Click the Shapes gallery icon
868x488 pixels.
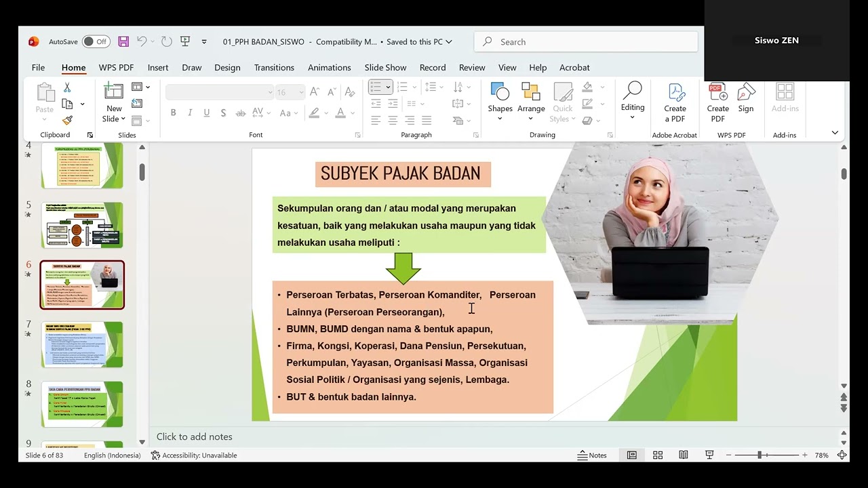click(500, 92)
